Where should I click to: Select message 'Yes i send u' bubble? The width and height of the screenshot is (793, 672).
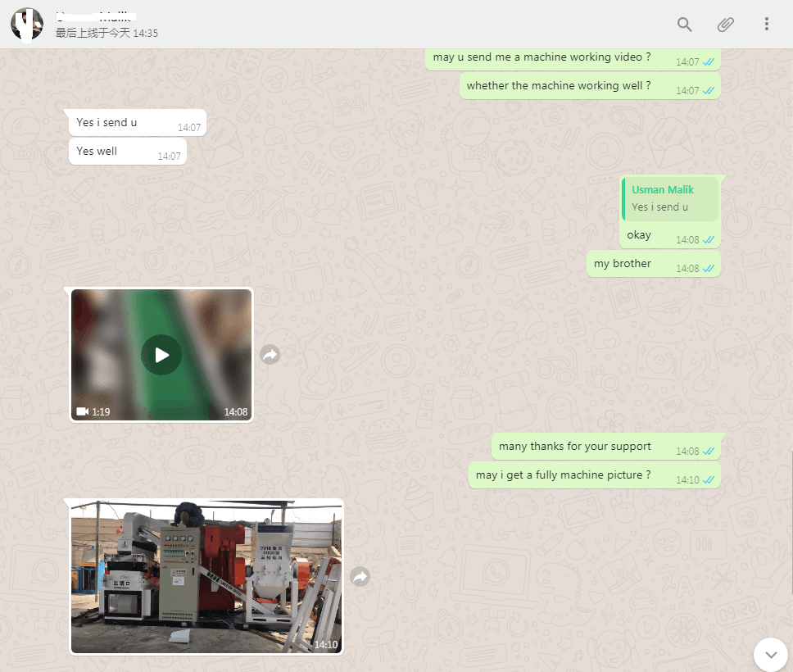click(x=138, y=122)
